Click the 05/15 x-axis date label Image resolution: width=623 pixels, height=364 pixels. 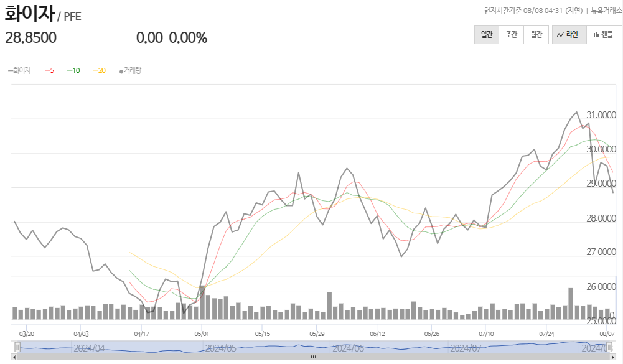[262, 334]
